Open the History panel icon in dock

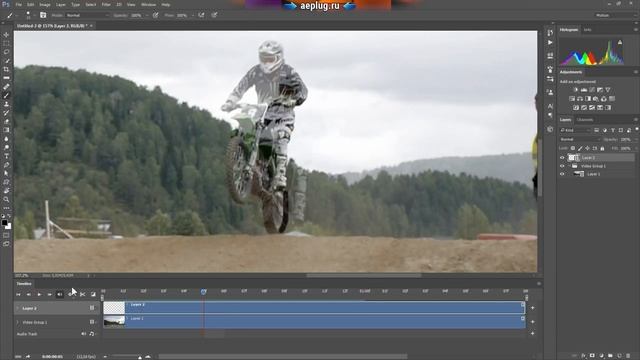click(550, 32)
